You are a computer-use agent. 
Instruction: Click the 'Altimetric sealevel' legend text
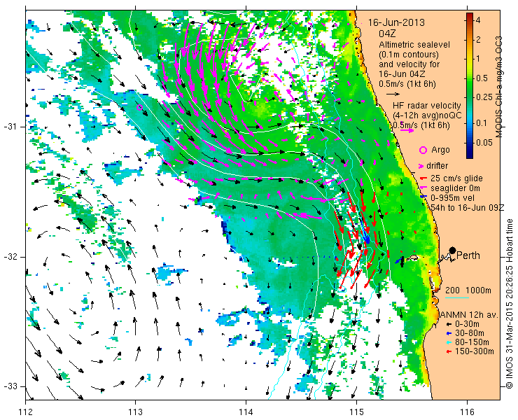point(414,44)
